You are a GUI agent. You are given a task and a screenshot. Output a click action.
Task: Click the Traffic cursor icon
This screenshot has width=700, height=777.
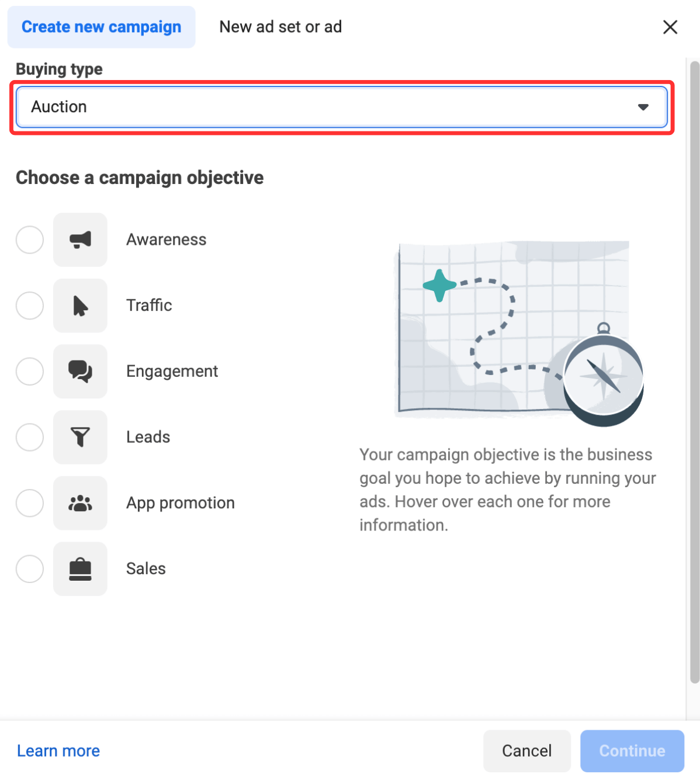80,306
